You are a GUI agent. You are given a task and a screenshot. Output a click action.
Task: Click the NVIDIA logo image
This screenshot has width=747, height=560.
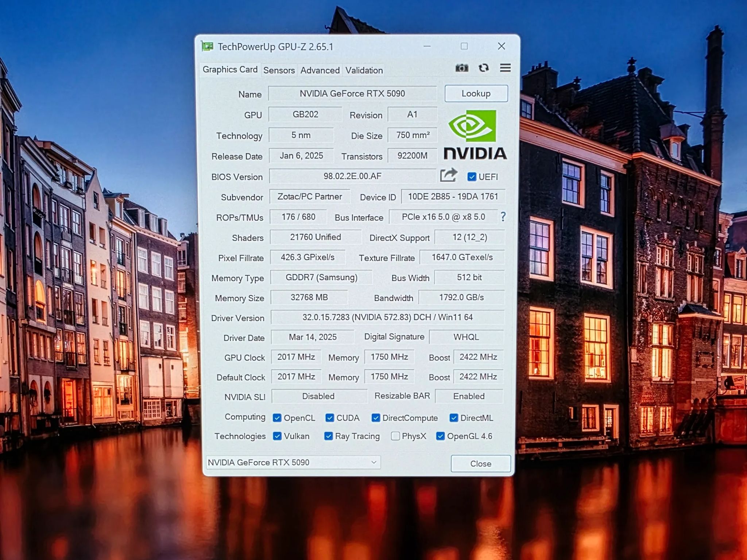point(475,135)
